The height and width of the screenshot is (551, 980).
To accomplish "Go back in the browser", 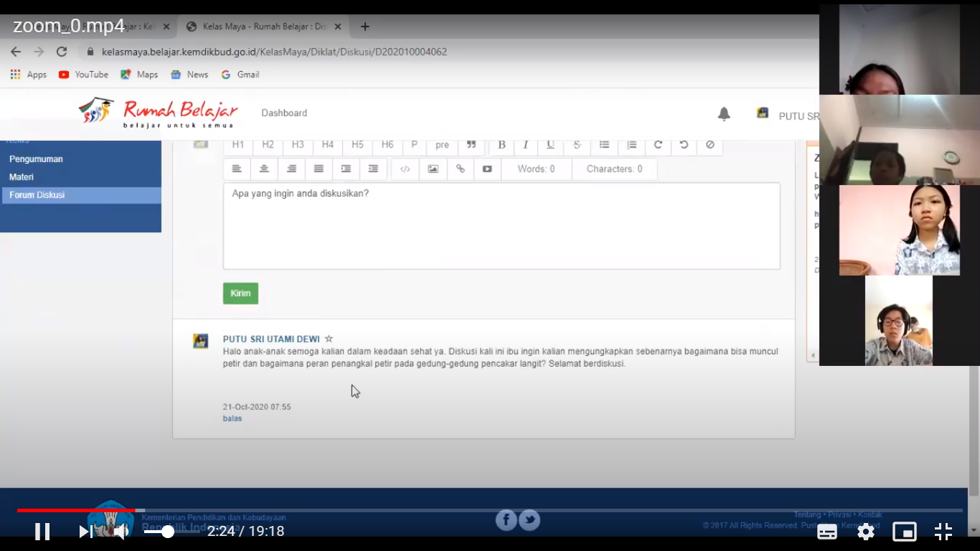I will [16, 52].
